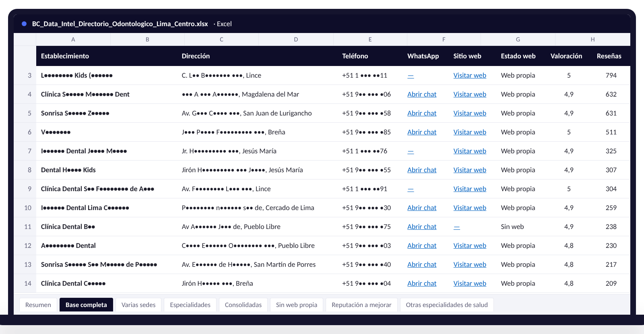Select column C header
The image size is (644, 334).
[222, 39]
